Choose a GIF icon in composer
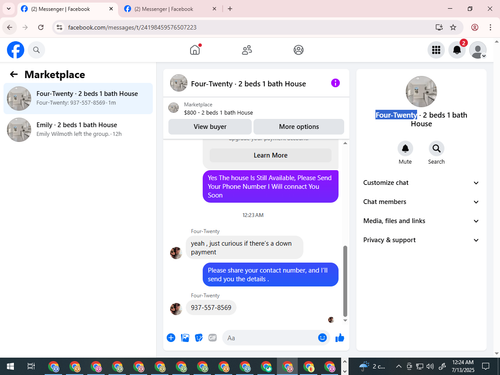The image size is (500, 375). pos(213,338)
